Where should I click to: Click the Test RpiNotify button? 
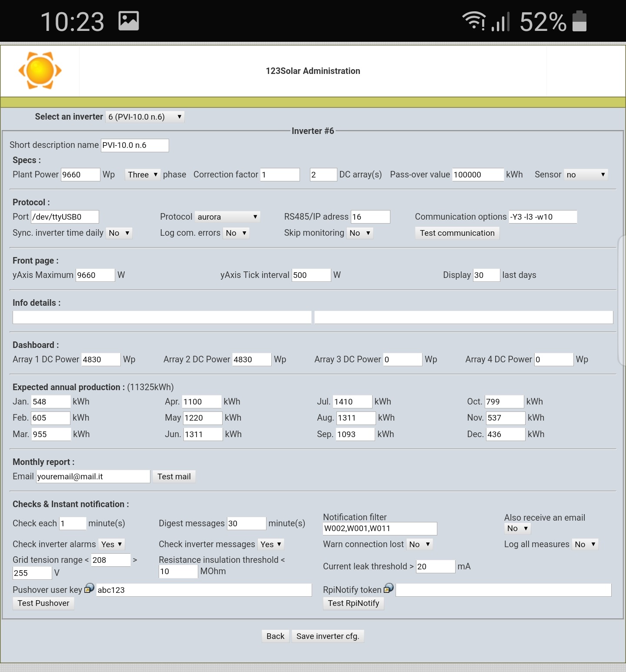tap(353, 603)
